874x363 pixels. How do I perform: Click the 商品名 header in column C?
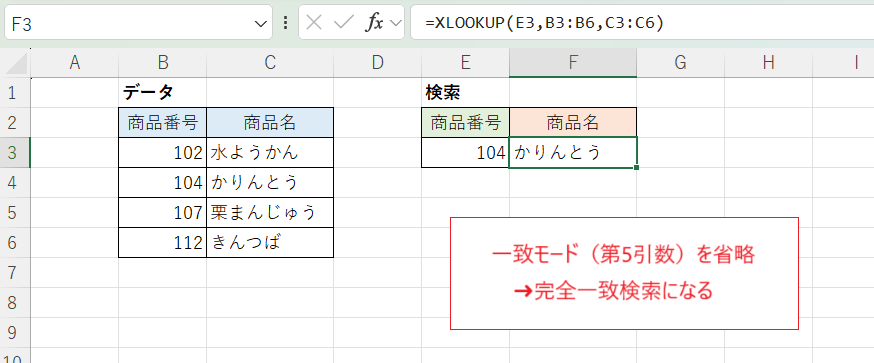click(x=270, y=123)
